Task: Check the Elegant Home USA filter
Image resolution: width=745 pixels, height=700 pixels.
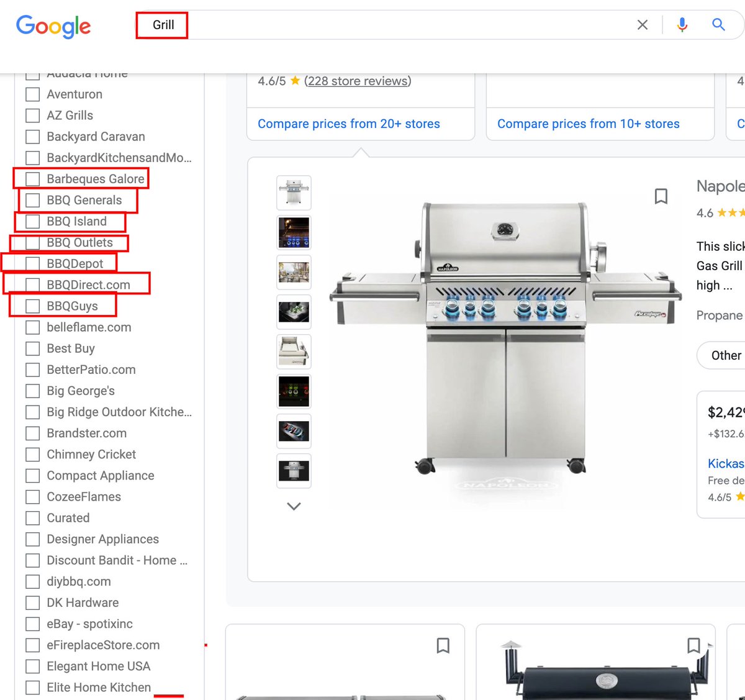Action: tap(33, 666)
